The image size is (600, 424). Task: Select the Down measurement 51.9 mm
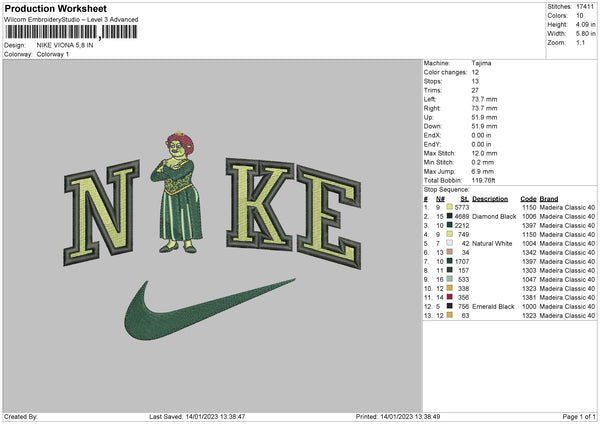pyautogui.click(x=484, y=126)
